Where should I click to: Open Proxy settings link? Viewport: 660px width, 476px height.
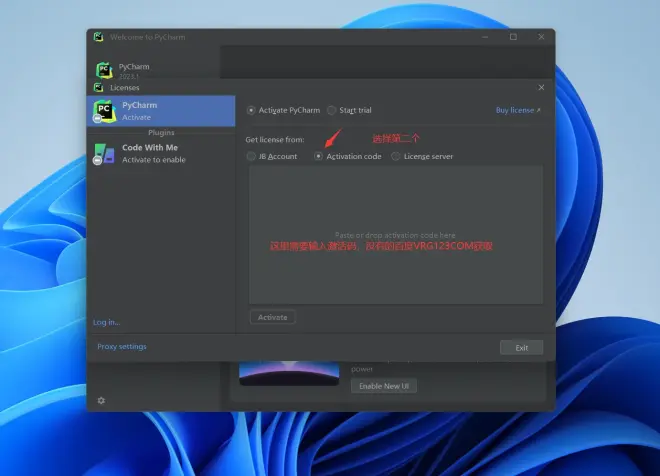pyautogui.click(x=122, y=346)
